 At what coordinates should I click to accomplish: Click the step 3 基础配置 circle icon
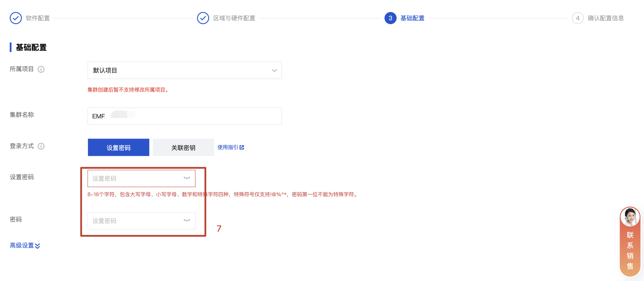coord(390,18)
